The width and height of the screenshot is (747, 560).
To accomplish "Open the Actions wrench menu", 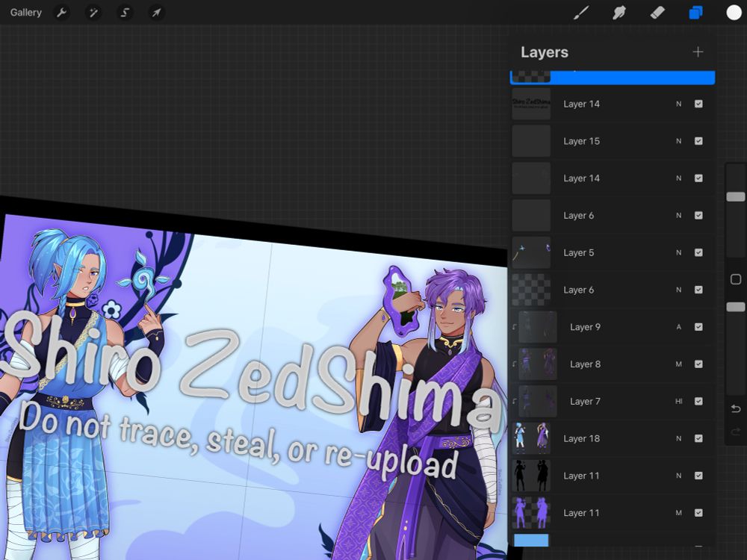I will point(61,13).
